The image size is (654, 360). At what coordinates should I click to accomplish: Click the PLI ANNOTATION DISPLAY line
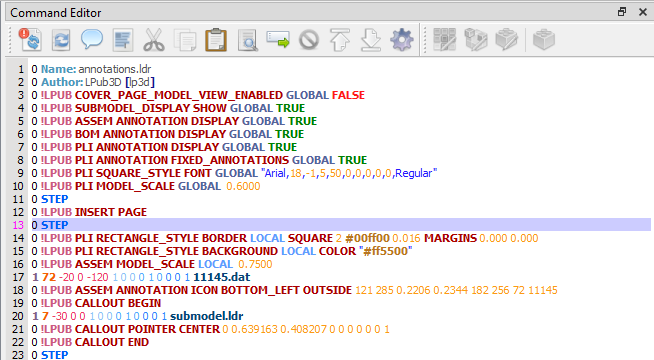164,147
